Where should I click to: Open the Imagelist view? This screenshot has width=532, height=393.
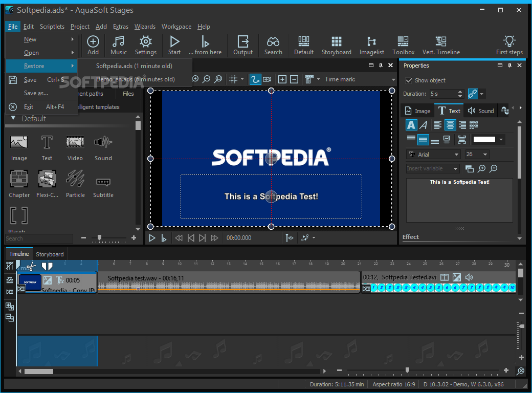pyautogui.click(x=371, y=45)
